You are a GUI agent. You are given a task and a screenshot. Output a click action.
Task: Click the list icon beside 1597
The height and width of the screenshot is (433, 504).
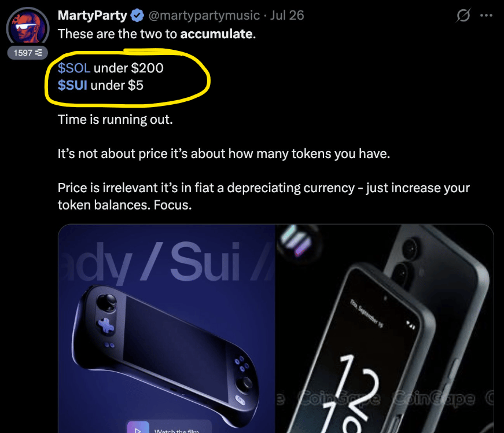(39, 53)
